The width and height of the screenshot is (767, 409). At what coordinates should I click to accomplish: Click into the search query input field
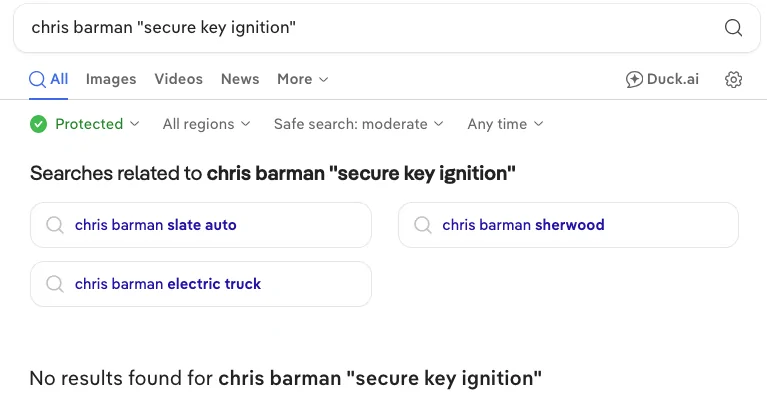360,28
